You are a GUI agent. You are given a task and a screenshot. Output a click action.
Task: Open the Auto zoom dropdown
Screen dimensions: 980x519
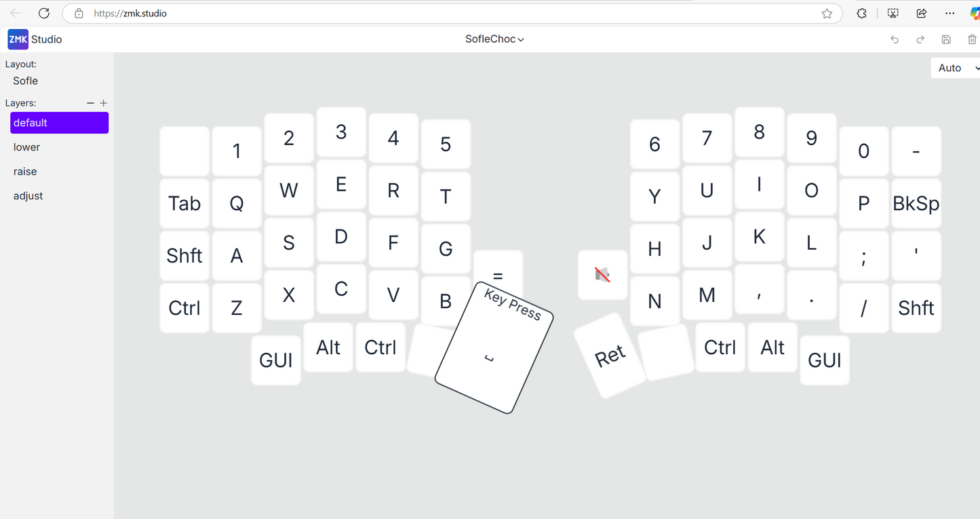956,68
